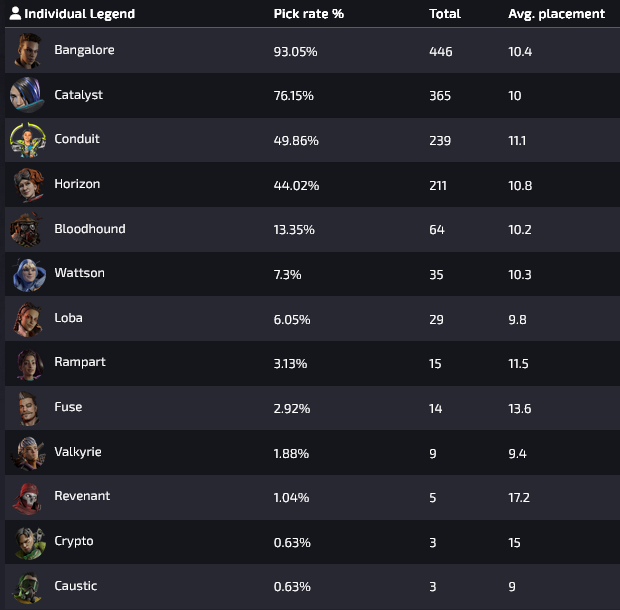Click Caustic's portrait icon
Image resolution: width=620 pixels, height=610 pixels.
tap(29, 586)
